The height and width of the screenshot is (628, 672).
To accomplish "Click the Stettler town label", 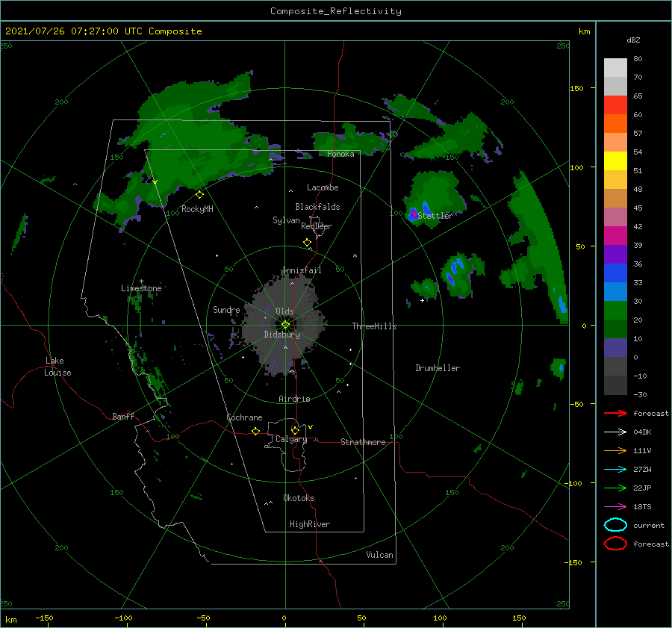I will pyautogui.click(x=435, y=216).
